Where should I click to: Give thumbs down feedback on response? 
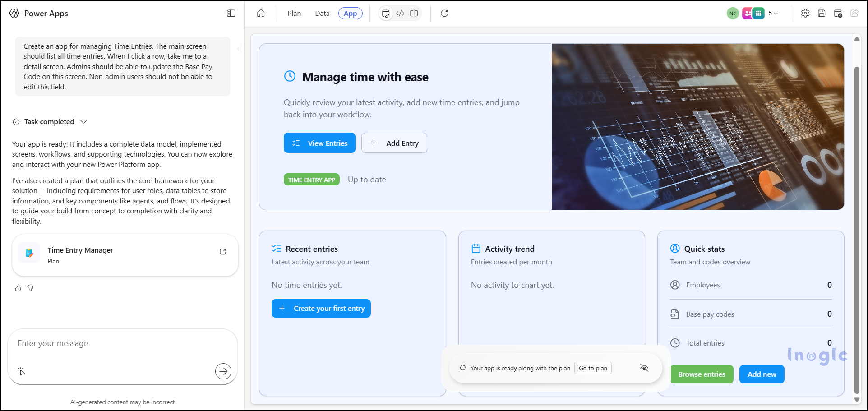tap(30, 288)
